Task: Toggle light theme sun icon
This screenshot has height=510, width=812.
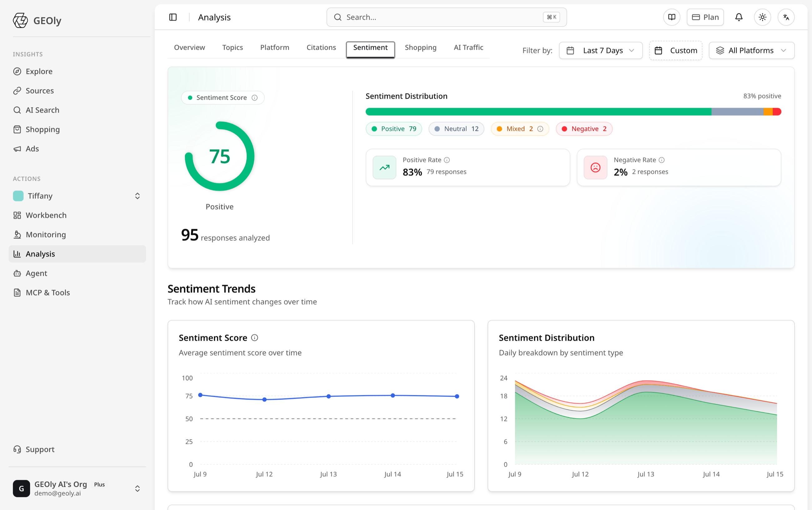Action: tap(762, 17)
